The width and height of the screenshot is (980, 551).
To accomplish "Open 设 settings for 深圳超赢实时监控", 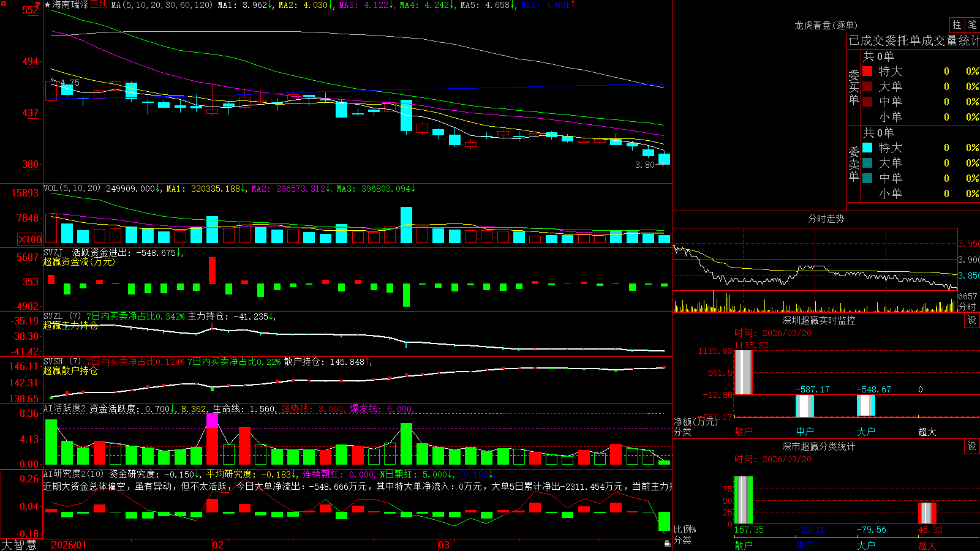I will tap(972, 320).
